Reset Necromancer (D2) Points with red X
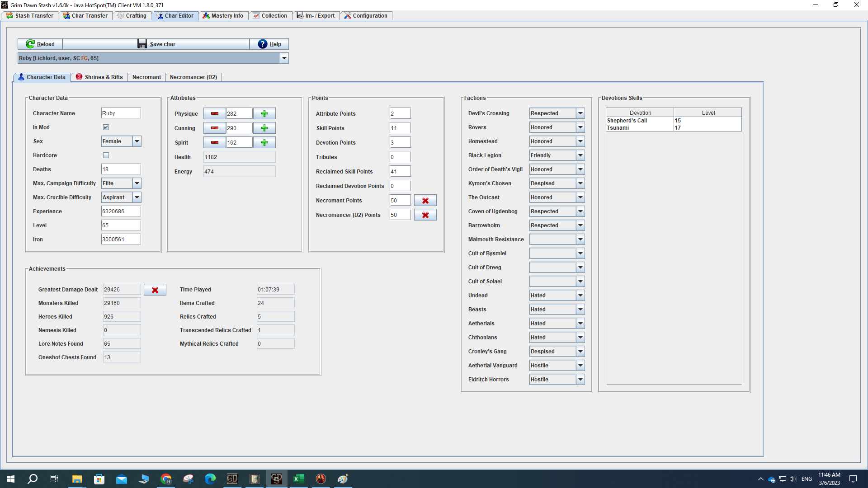 425,215
